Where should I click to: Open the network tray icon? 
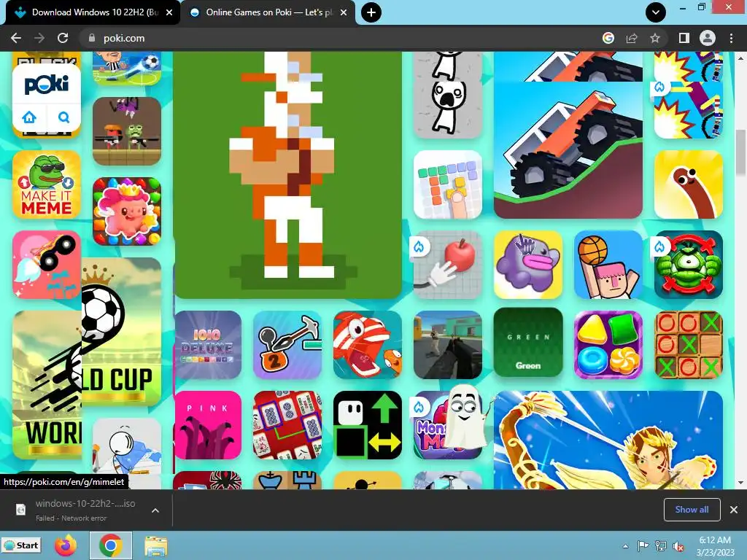pyautogui.click(x=660, y=545)
